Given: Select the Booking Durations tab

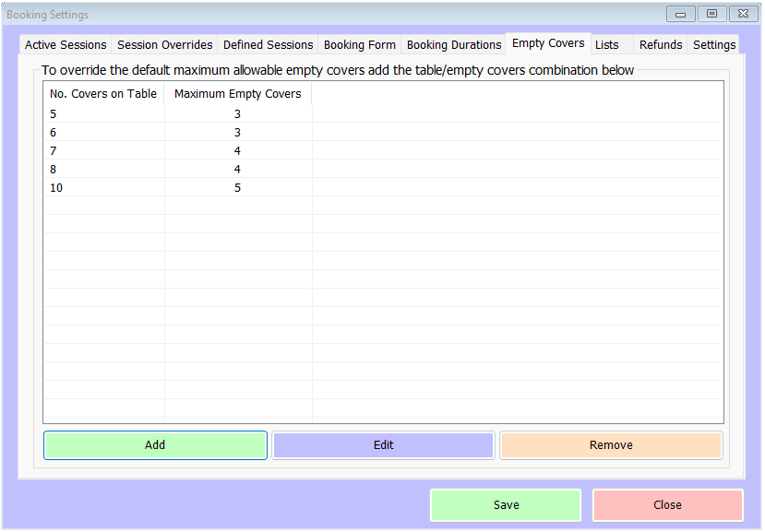Looking at the screenshot, I should pyautogui.click(x=454, y=44).
